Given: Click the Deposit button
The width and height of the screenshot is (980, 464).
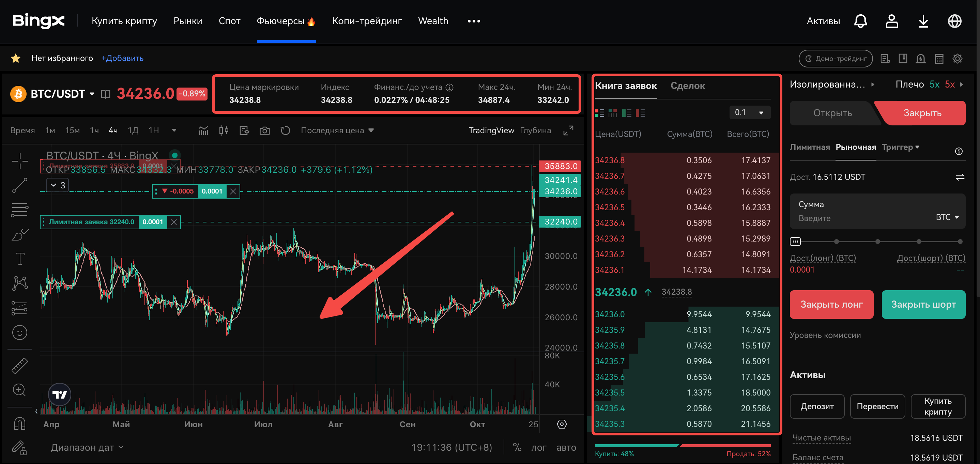Looking at the screenshot, I should point(817,406).
